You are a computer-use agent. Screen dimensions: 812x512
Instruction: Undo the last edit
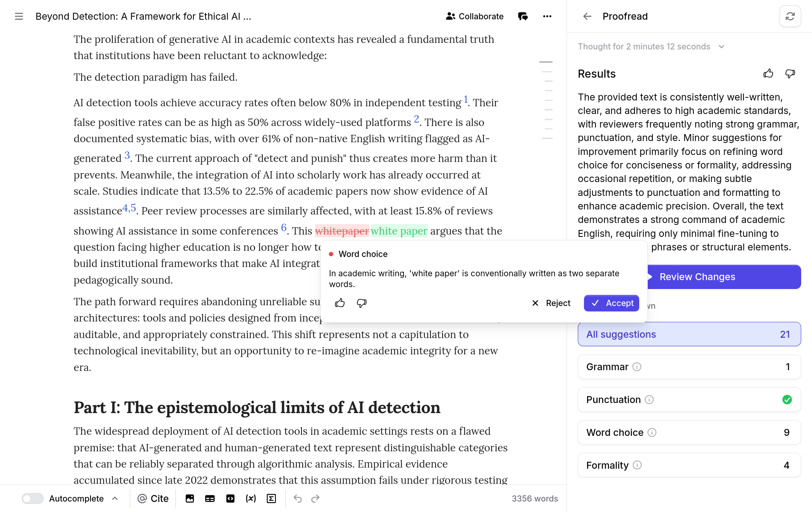(x=298, y=498)
